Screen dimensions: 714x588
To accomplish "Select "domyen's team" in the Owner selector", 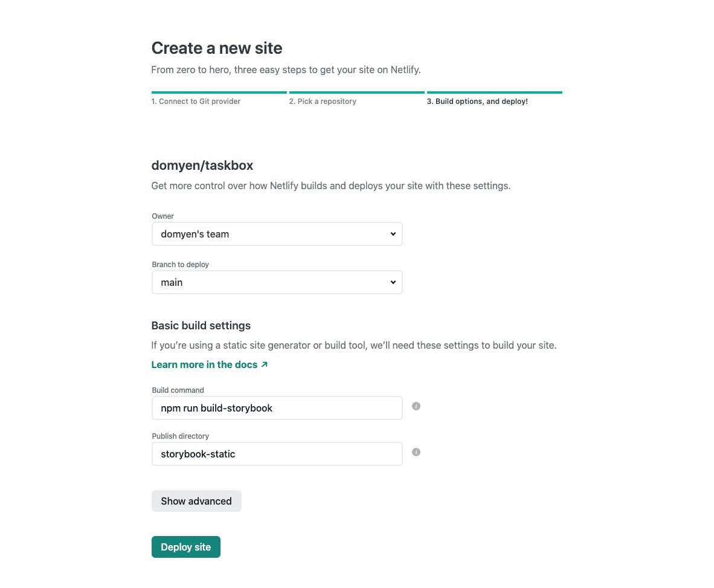I will (x=277, y=234).
